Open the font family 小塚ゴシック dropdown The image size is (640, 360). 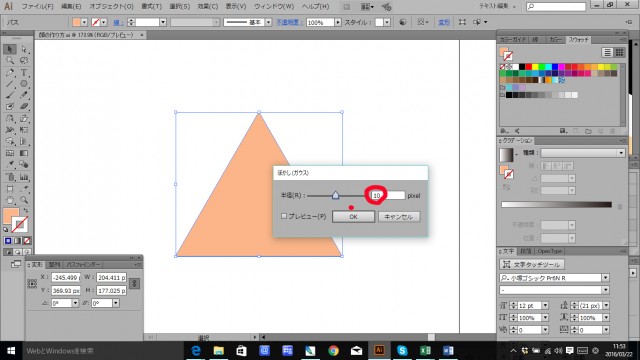click(605, 278)
